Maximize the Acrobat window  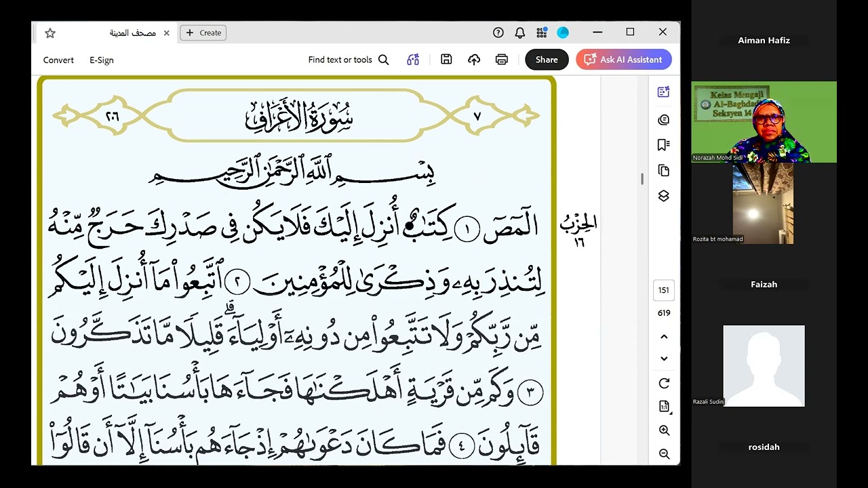(630, 32)
